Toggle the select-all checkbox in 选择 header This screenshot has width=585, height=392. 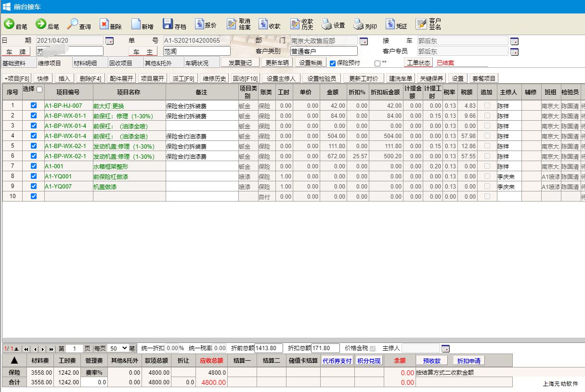point(39,89)
